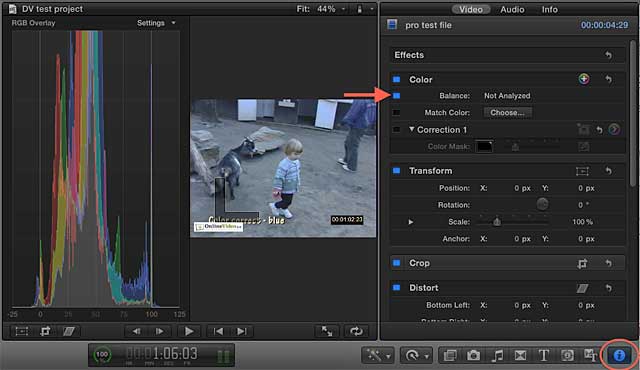The height and width of the screenshot is (370, 640).
Task: Toggle the Transform section checkbox
Action: pos(396,171)
